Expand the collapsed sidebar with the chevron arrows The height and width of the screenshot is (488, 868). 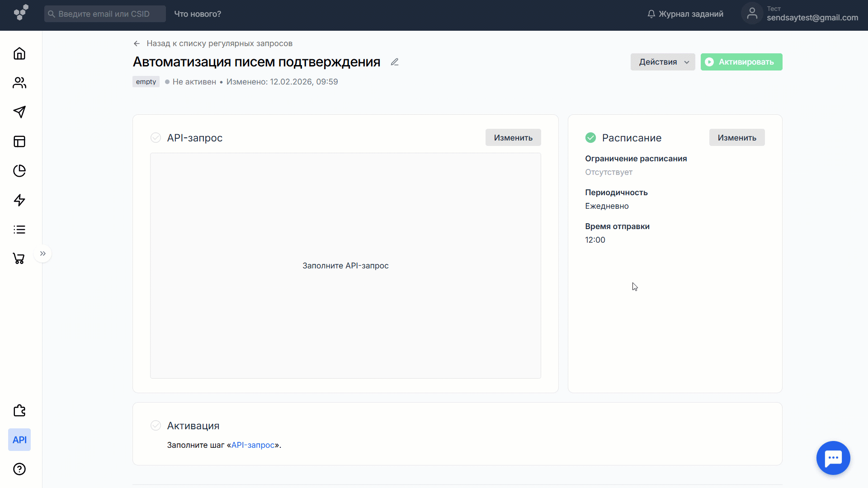click(42, 253)
